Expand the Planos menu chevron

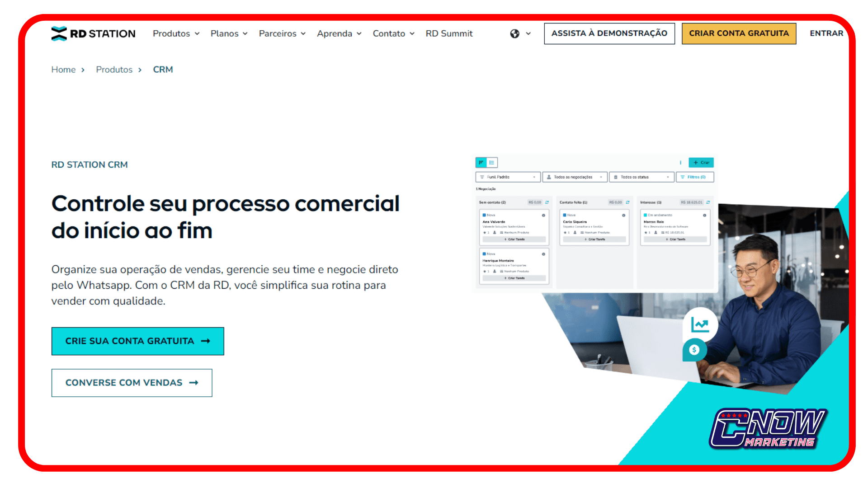[x=245, y=34]
